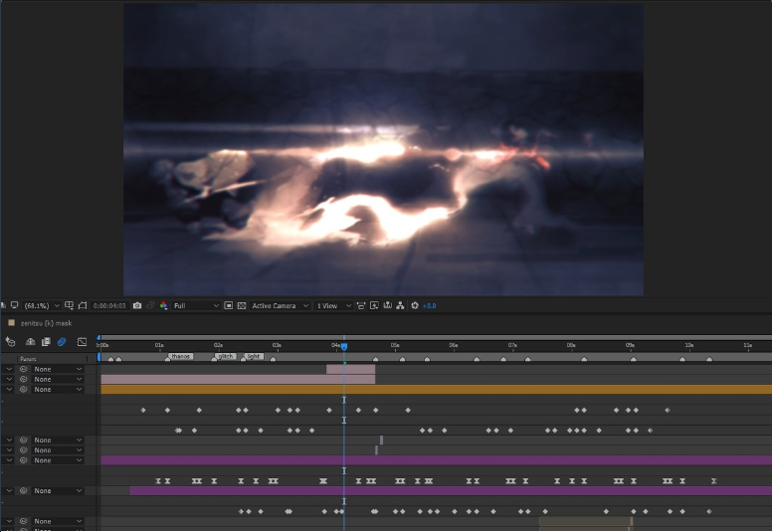
Task: Click the blue exposure value +0.0
Action: 430,305
